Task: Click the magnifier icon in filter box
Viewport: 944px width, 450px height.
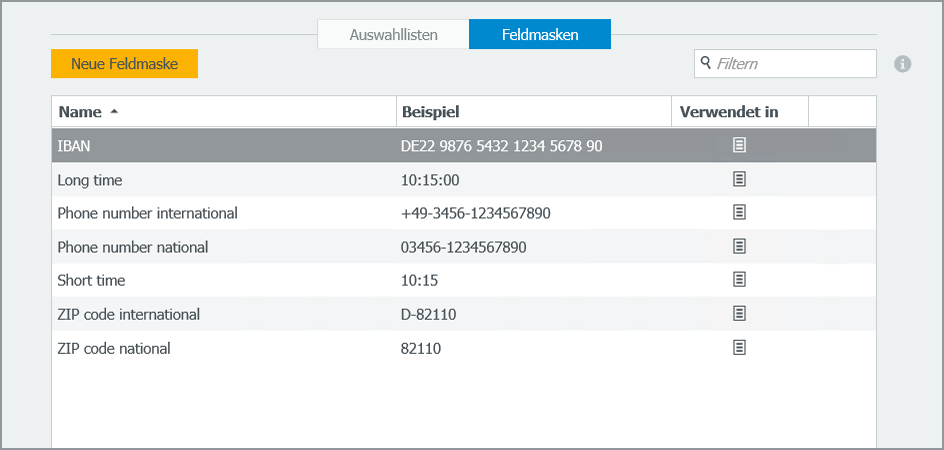Action: [x=706, y=63]
